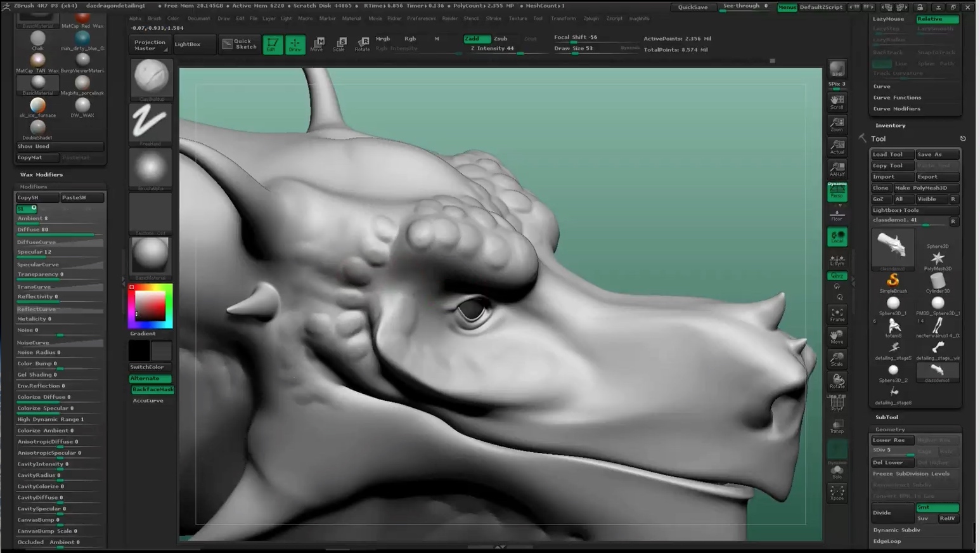The image size is (980, 553).
Task: Open the BrushAlpha selector
Action: (151, 169)
